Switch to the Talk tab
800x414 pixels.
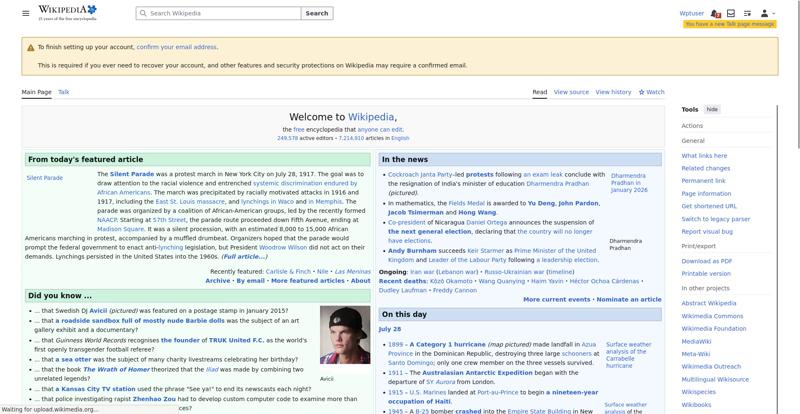coord(64,92)
